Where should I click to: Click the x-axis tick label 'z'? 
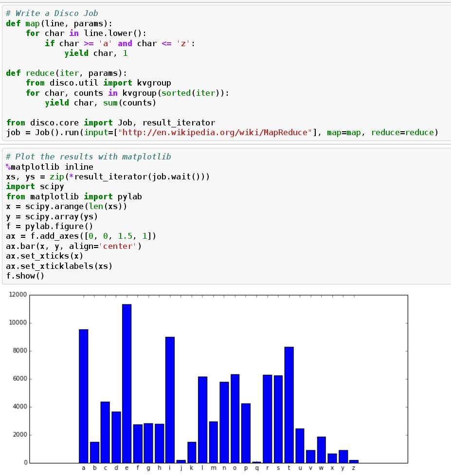pyautogui.click(x=354, y=468)
